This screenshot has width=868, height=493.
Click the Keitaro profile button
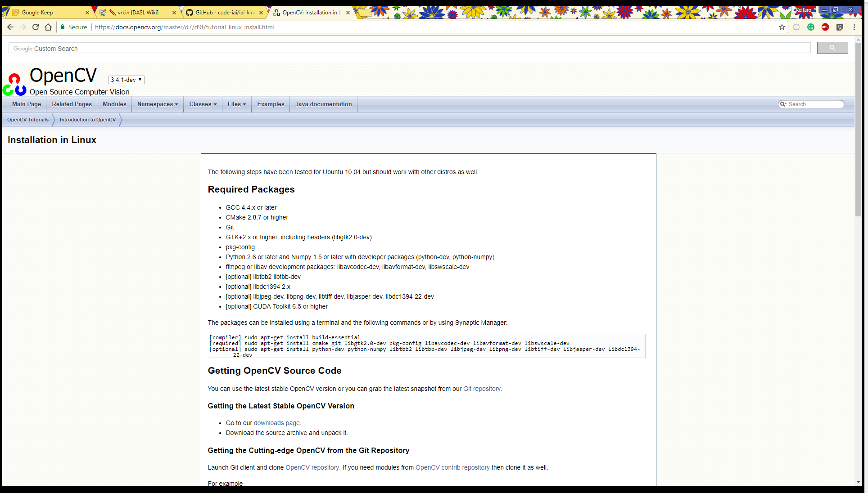click(804, 10)
